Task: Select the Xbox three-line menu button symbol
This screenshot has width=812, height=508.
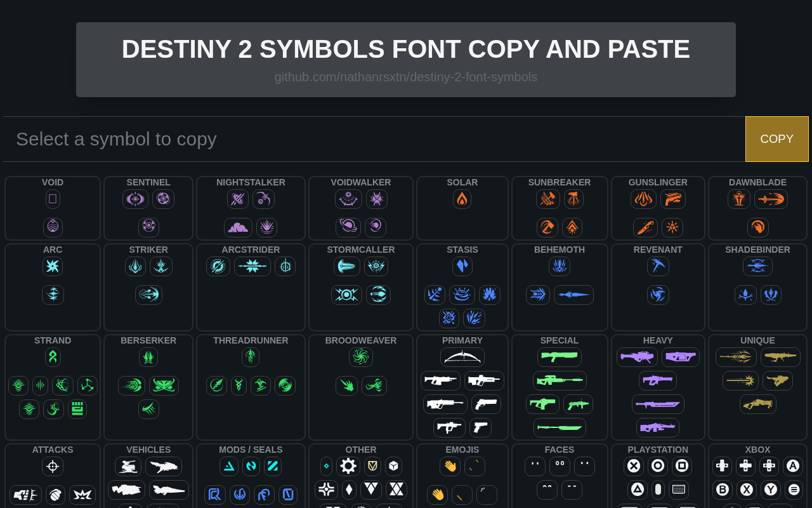Action: 794,490
